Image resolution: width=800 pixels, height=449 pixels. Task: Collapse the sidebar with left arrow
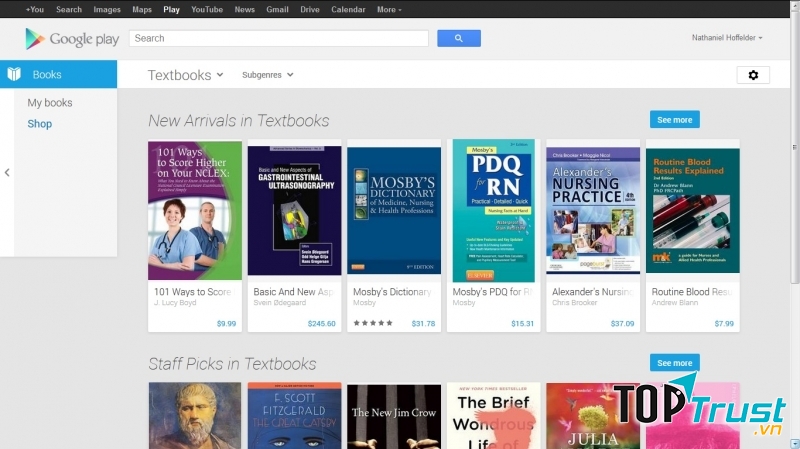point(7,172)
